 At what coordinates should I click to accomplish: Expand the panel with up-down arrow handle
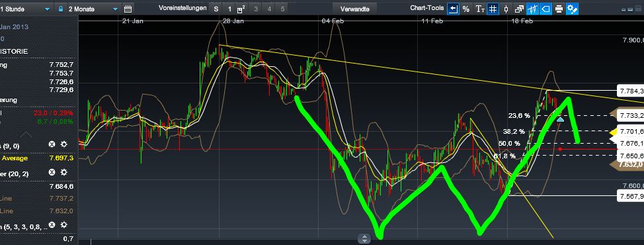pyautogui.click(x=364, y=238)
